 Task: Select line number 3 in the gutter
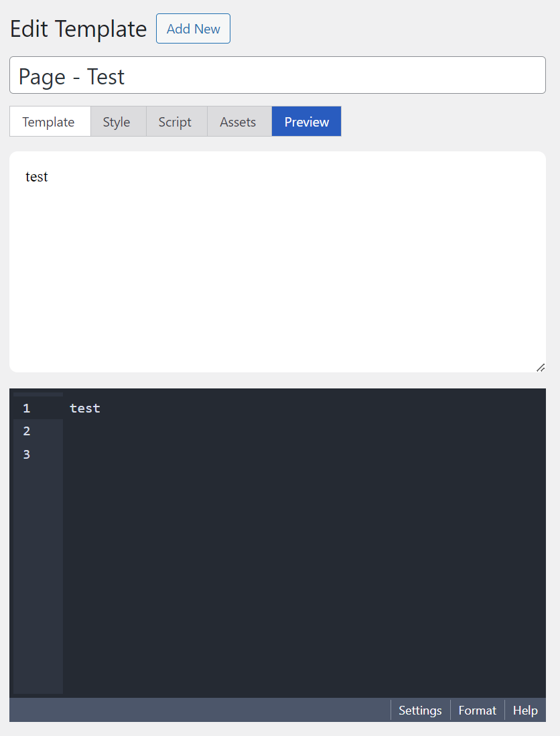pos(27,454)
